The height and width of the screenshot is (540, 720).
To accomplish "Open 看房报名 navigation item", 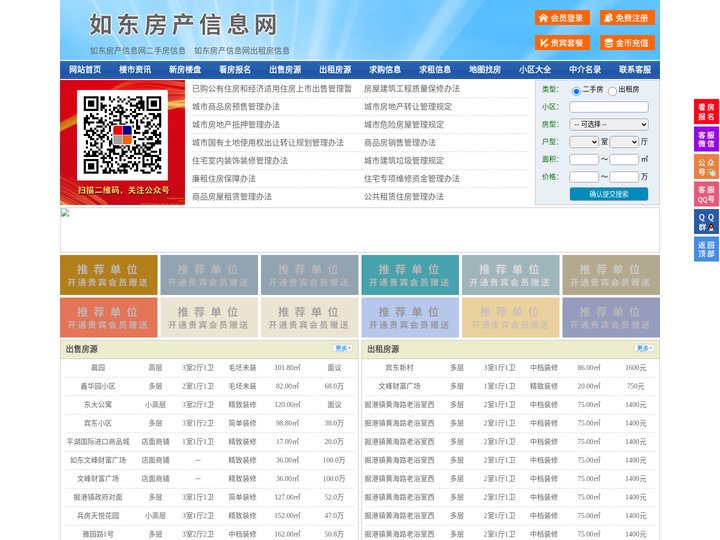I will [x=235, y=70].
